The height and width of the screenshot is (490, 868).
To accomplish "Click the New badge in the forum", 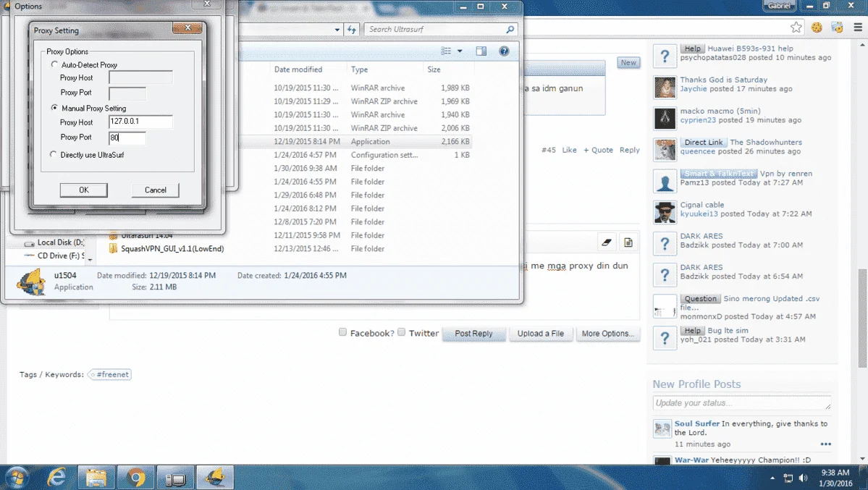I will [x=628, y=62].
